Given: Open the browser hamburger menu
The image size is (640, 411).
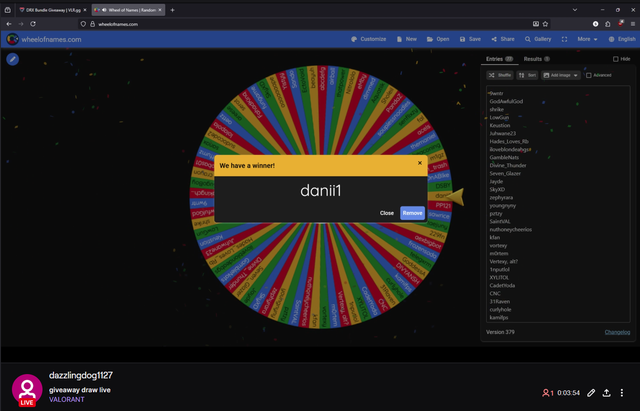Looking at the screenshot, I should (x=633, y=24).
